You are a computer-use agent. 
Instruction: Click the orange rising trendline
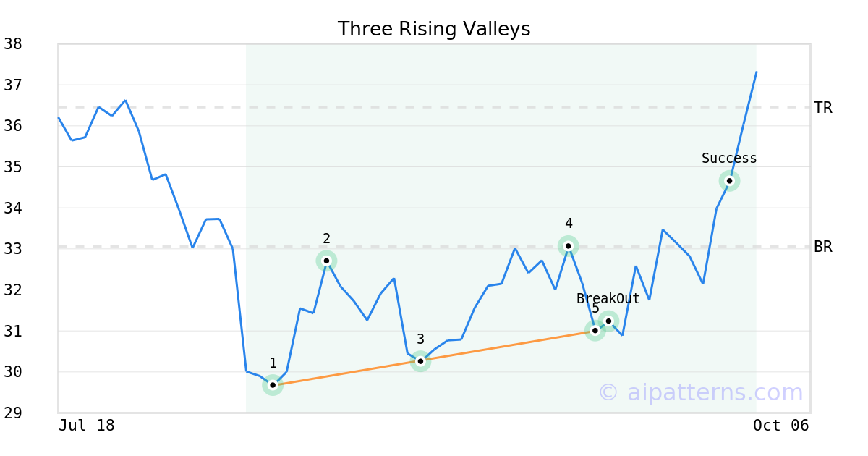click(506, 346)
